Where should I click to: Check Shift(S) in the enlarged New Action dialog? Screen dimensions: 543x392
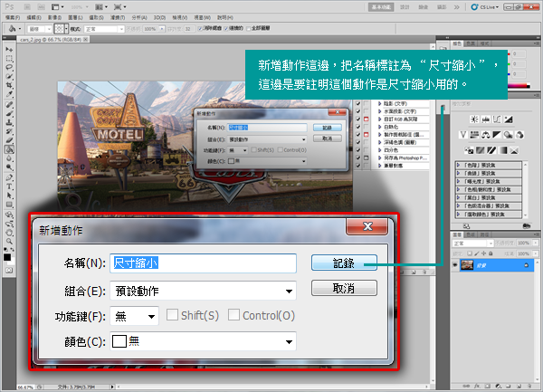(x=172, y=315)
